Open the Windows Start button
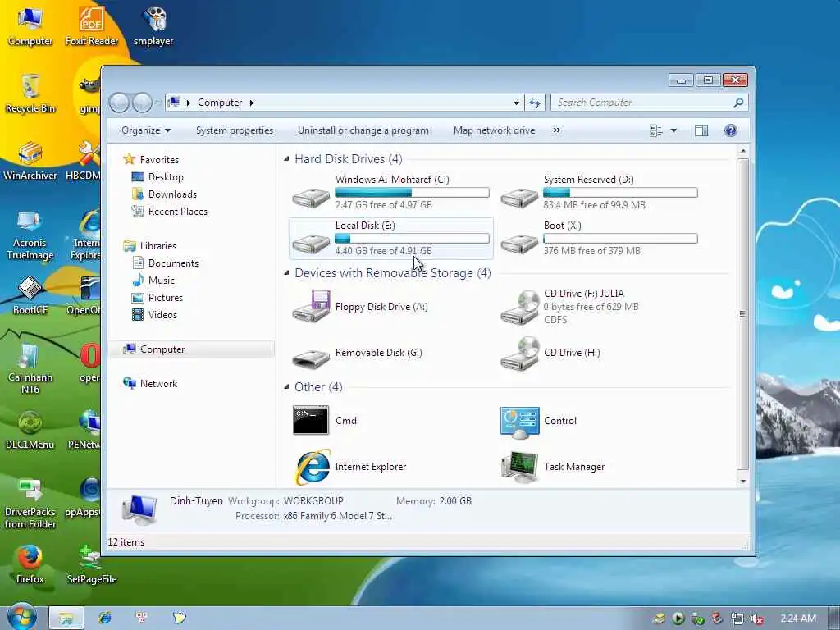 click(x=21, y=618)
